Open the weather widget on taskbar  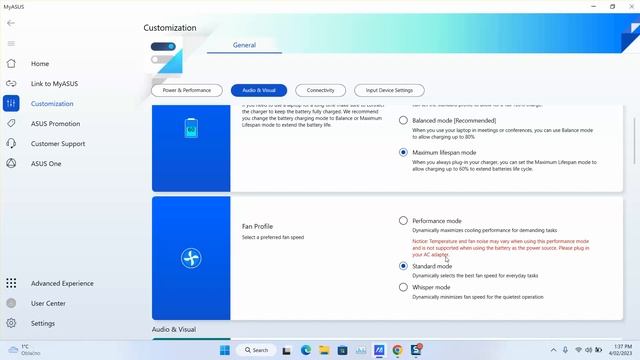click(24, 350)
